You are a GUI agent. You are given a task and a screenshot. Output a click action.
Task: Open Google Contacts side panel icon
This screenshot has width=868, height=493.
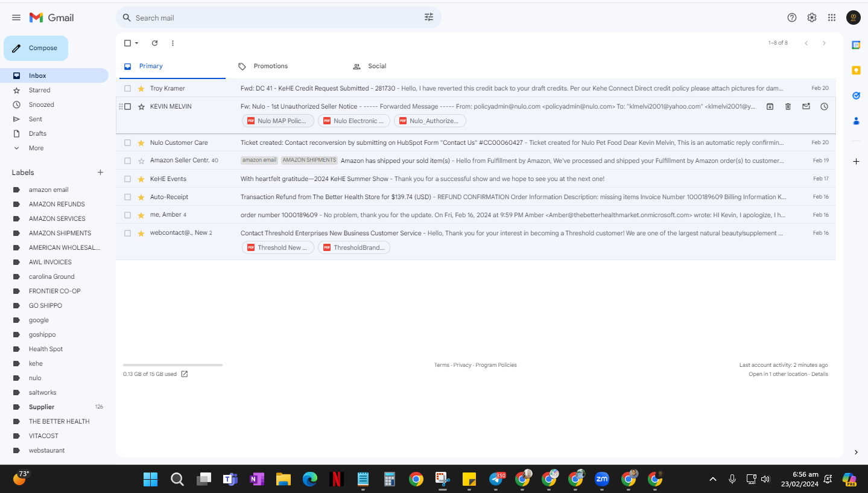click(x=856, y=121)
